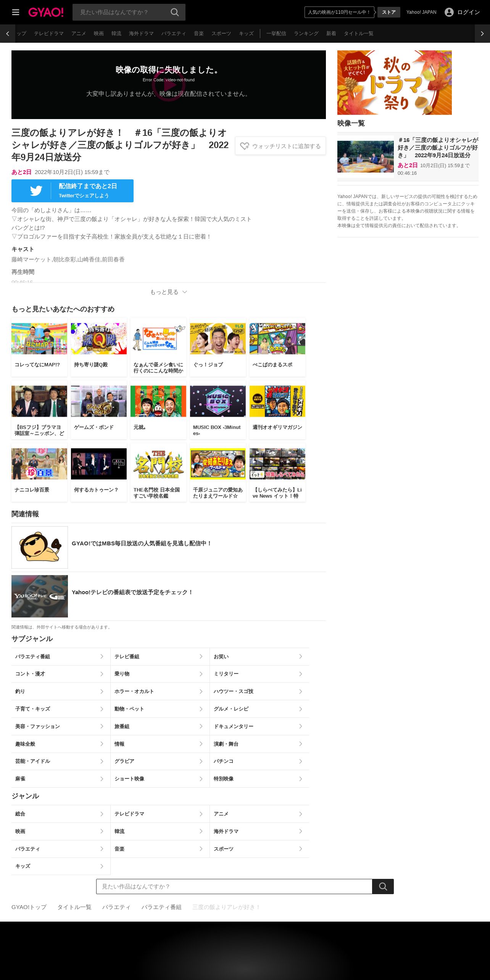Add to watchlist with heart button
Viewport: 490px width, 980px height.
click(x=280, y=146)
